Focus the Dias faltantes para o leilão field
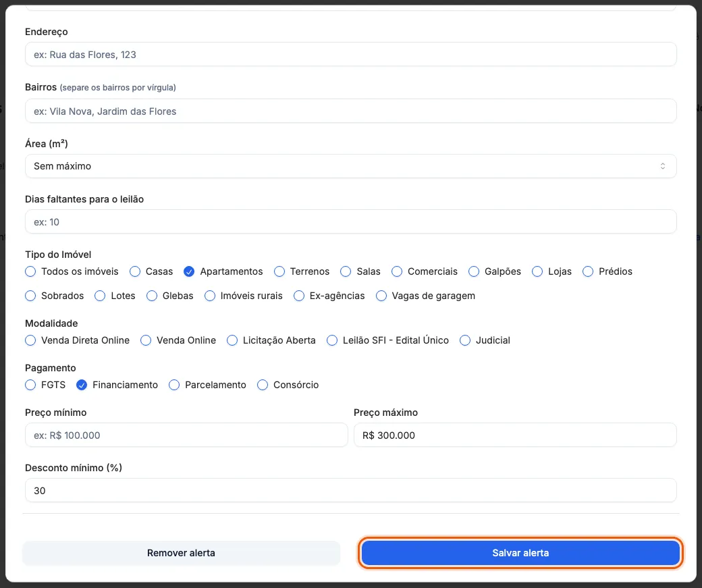Screen dimensions: 702x588 (x=350, y=221)
